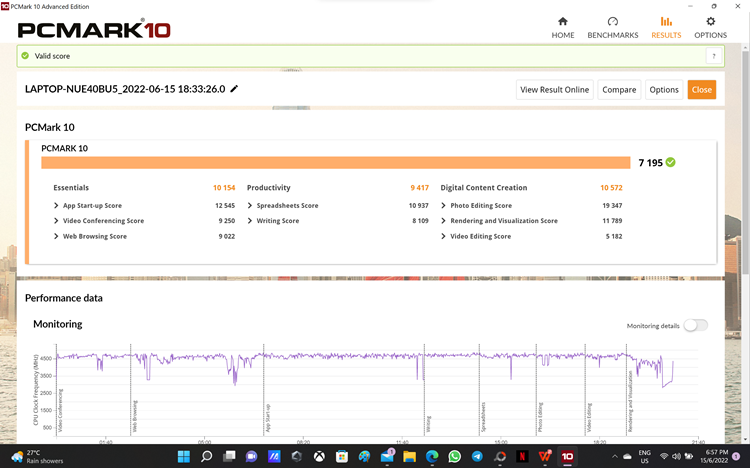Click PCMark 10 taskbar icon
This screenshot has width=750, height=468.
pos(567,456)
